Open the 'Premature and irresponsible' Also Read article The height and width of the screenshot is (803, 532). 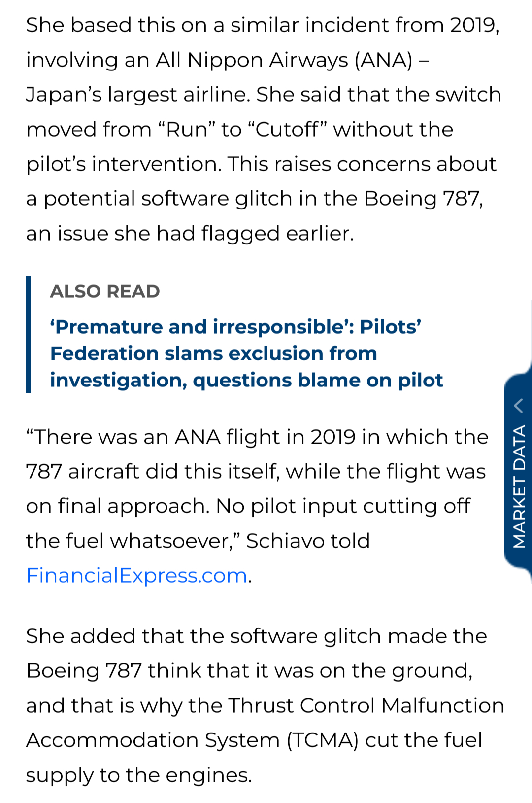coord(235,327)
